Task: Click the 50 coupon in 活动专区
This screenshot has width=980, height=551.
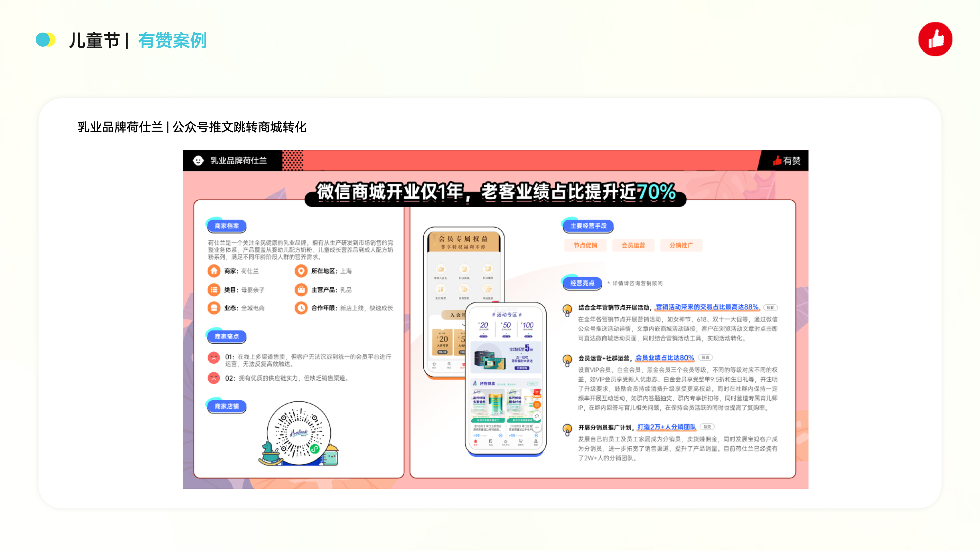Action: 506,329
